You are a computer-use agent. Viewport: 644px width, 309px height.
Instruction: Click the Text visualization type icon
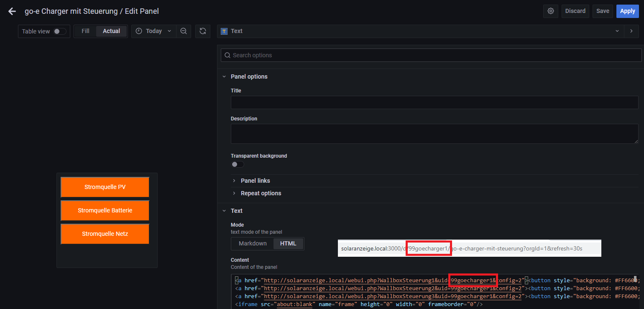click(224, 31)
